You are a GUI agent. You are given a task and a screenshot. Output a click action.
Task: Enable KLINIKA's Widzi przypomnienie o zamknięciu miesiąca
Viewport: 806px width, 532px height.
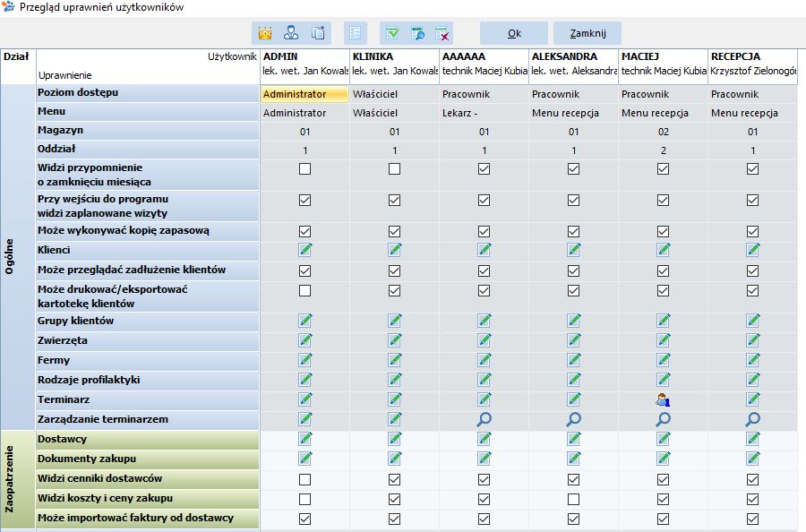[394, 168]
